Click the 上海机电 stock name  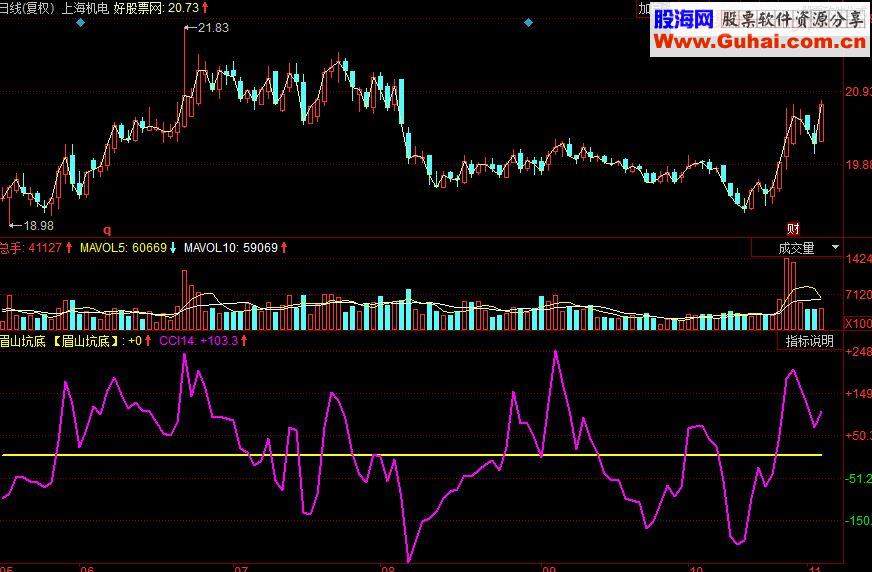[85, 8]
